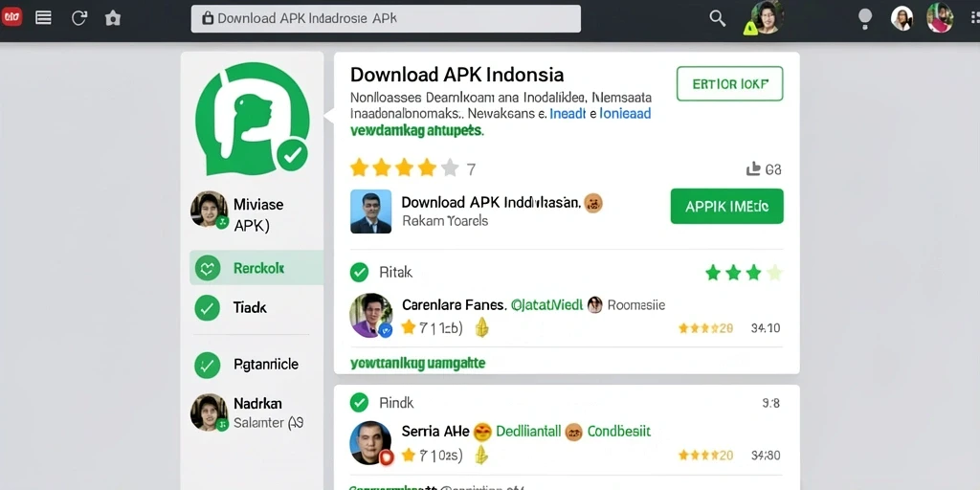The width and height of the screenshot is (980, 490).
Task: Open green 'yowttanikug uamgahte' link
Action: pyautogui.click(x=417, y=363)
